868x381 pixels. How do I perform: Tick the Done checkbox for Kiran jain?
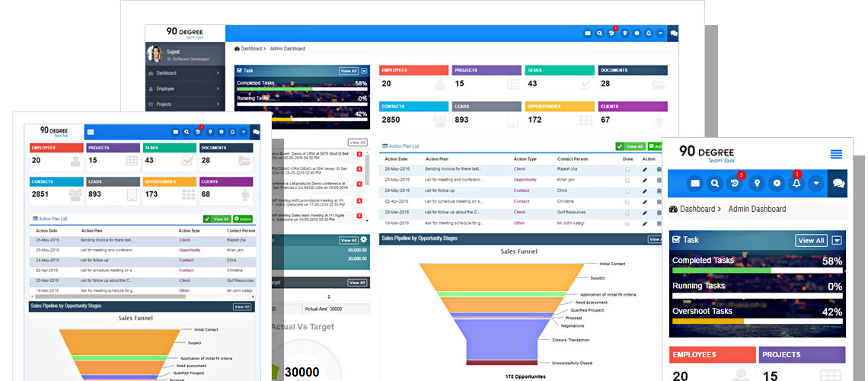[627, 180]
